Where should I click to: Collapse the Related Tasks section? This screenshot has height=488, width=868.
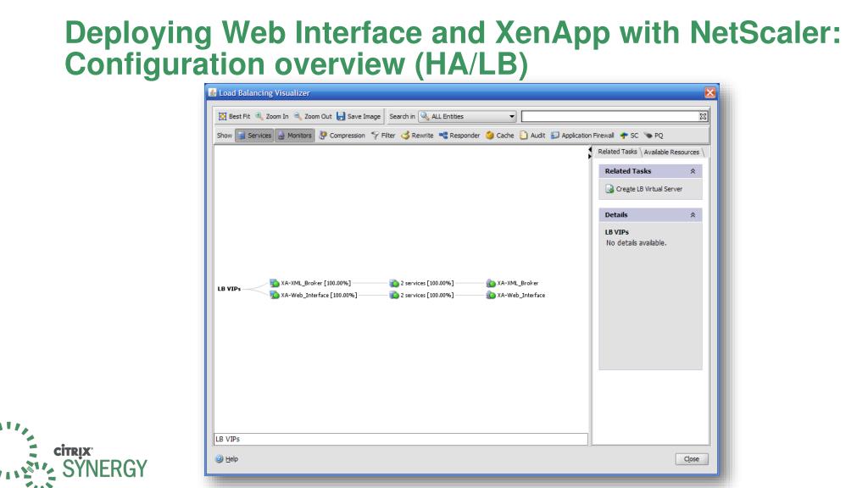pyautogui.click(x=693, y=171)
